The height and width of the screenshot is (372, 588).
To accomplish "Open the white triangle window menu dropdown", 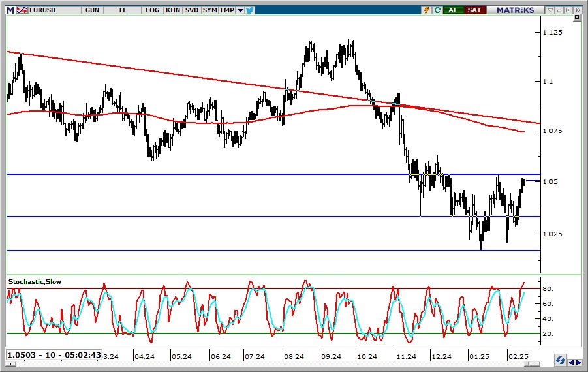I will tap(550, 10).
